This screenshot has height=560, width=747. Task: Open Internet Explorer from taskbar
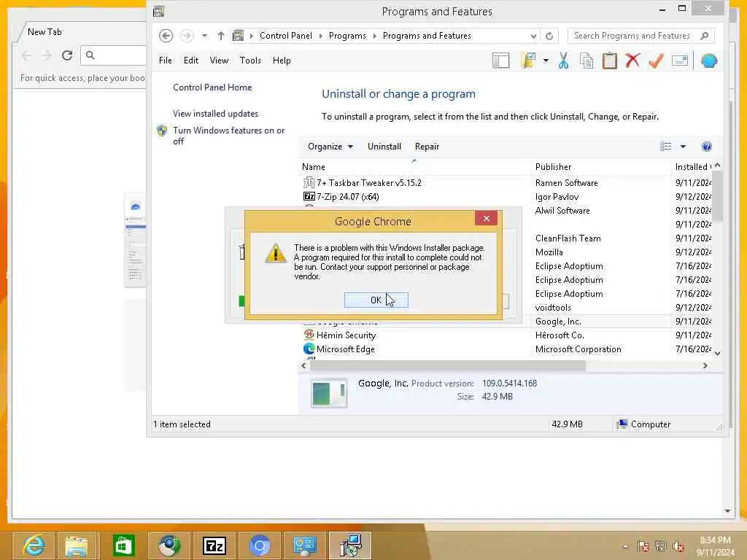(x=34, y=545)
